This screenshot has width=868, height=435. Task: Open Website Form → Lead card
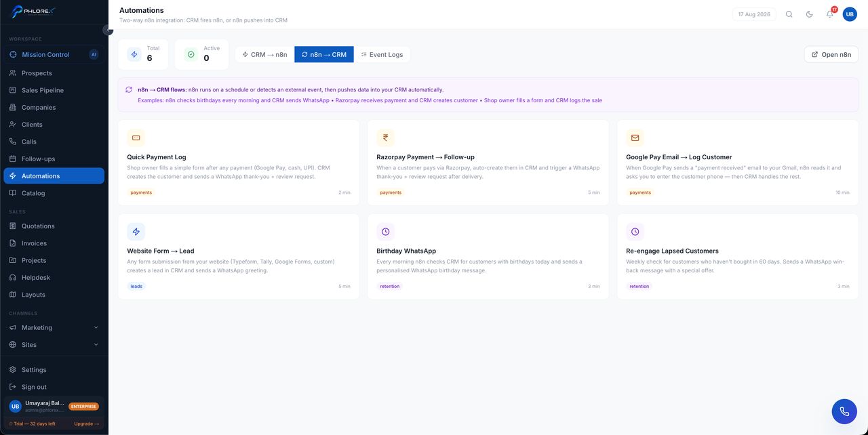[x=239, y=257]
